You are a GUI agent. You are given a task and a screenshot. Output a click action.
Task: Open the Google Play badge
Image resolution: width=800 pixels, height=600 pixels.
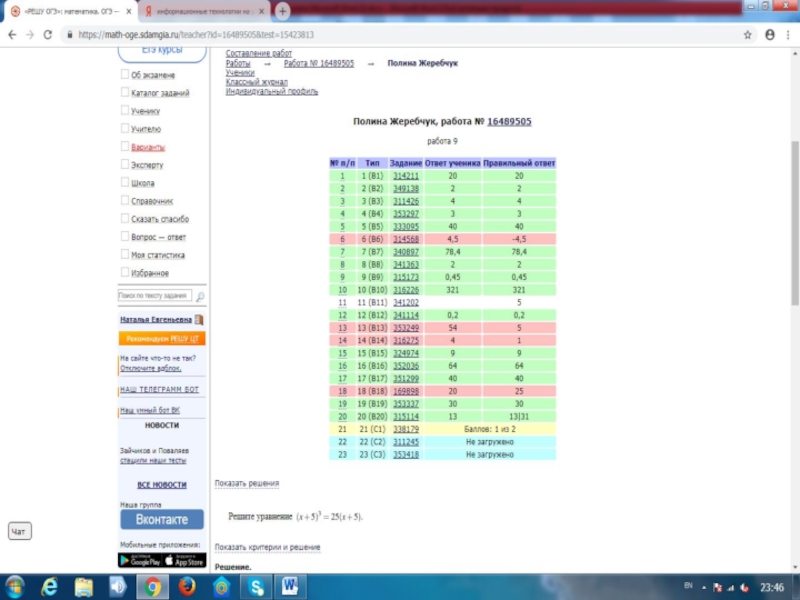pos(140,560)
